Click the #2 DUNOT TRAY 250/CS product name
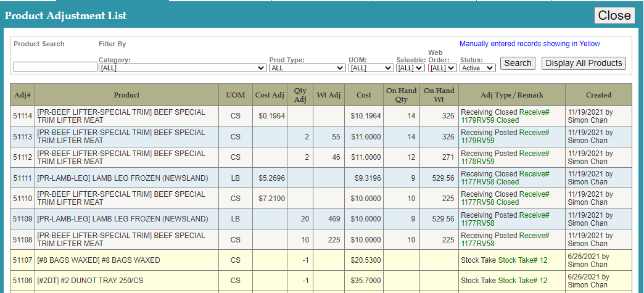Image resolution: width=644 pixels, height=293 pixels. (x=90, y=281)
